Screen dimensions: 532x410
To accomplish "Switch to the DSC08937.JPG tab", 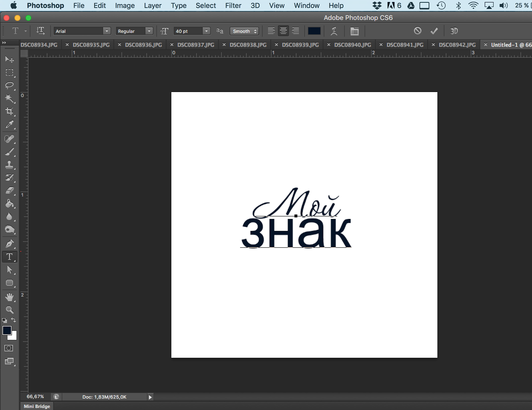I will (x=196, y=45).
